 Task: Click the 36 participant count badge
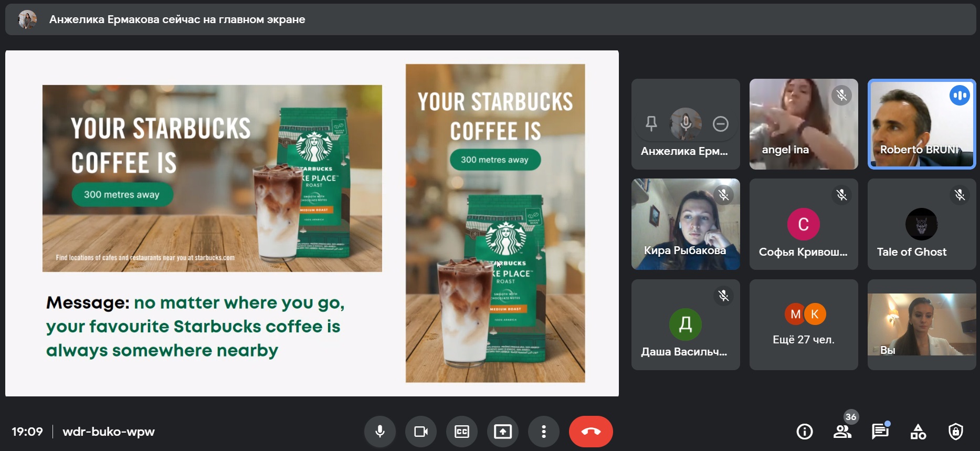coord(851,417)
